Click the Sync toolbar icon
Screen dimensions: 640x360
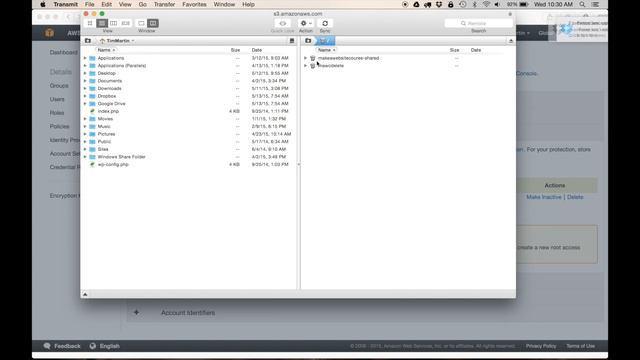(x=325, y=23)
